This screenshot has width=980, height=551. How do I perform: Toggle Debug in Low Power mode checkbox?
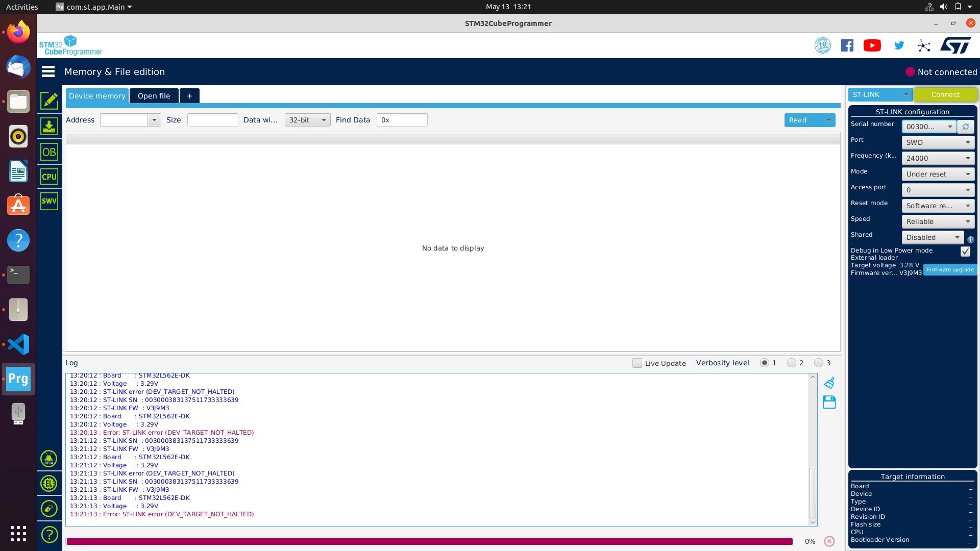965,251
